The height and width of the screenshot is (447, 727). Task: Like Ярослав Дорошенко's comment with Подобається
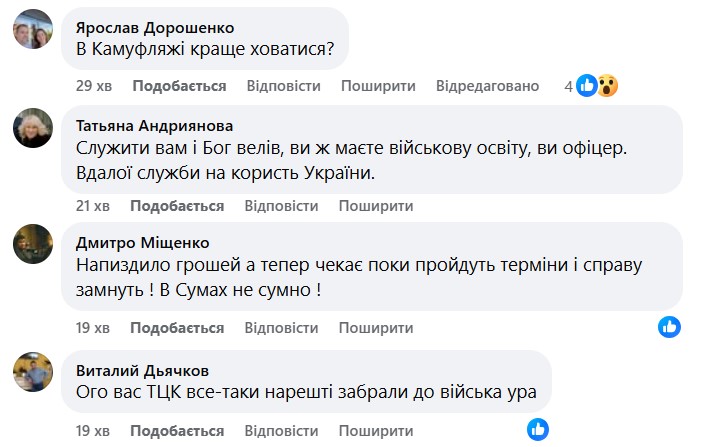pos(178,86)
